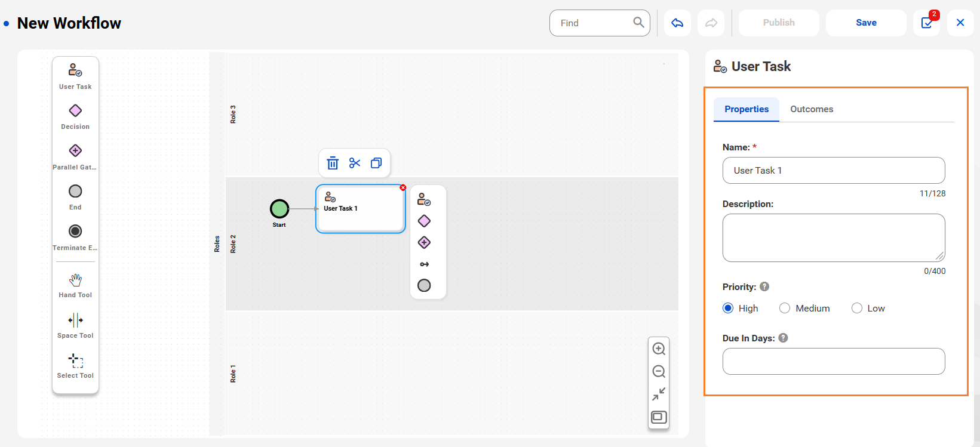Select High priority radio button

[728, 308]
